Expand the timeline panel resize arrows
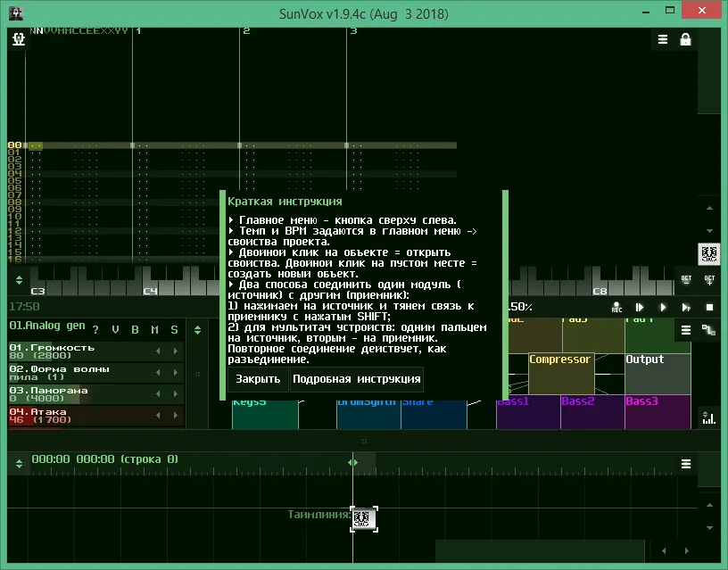The height and width of the screenshot is (570, 728). coord(19,463)
